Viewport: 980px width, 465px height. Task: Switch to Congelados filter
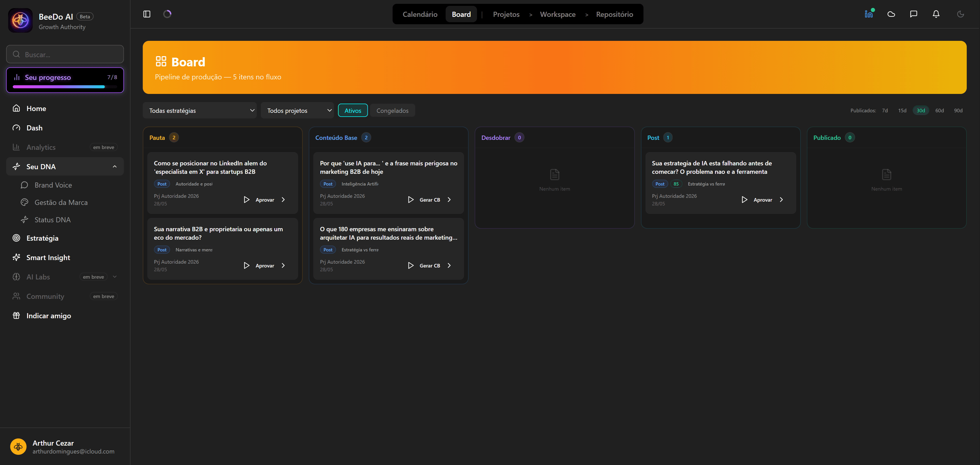[392, 111]
